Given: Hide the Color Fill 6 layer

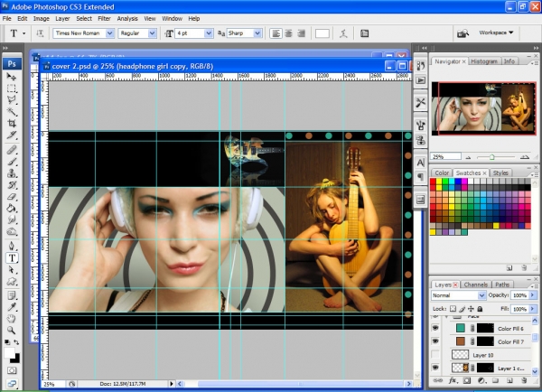Looking at the screenshot, I should [x=435, y=328].
